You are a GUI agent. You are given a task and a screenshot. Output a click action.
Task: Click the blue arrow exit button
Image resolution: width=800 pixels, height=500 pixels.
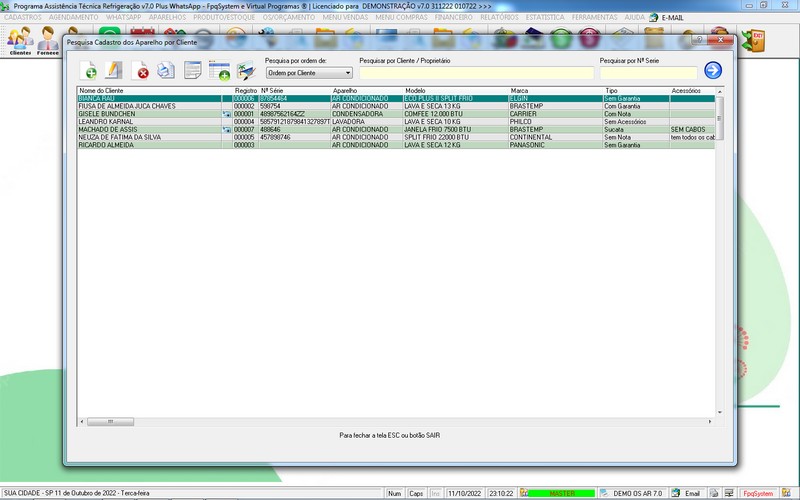(713, 70)
